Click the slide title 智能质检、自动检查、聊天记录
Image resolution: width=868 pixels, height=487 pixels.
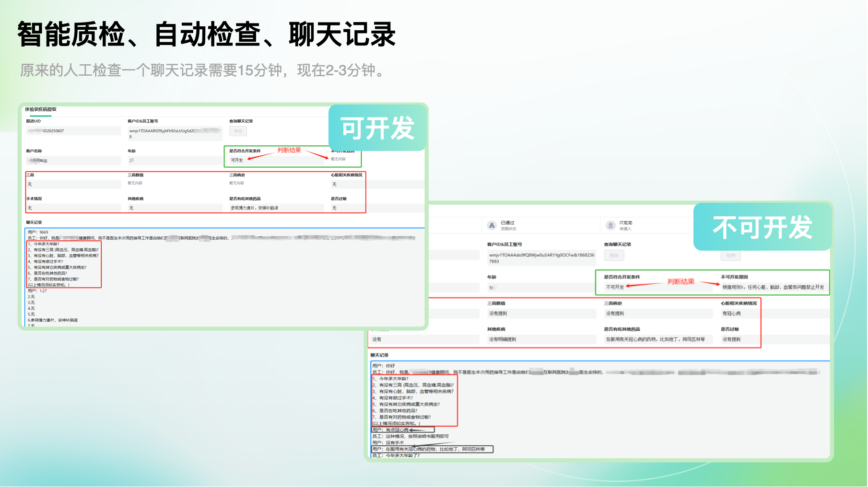[x=206, y=35]
